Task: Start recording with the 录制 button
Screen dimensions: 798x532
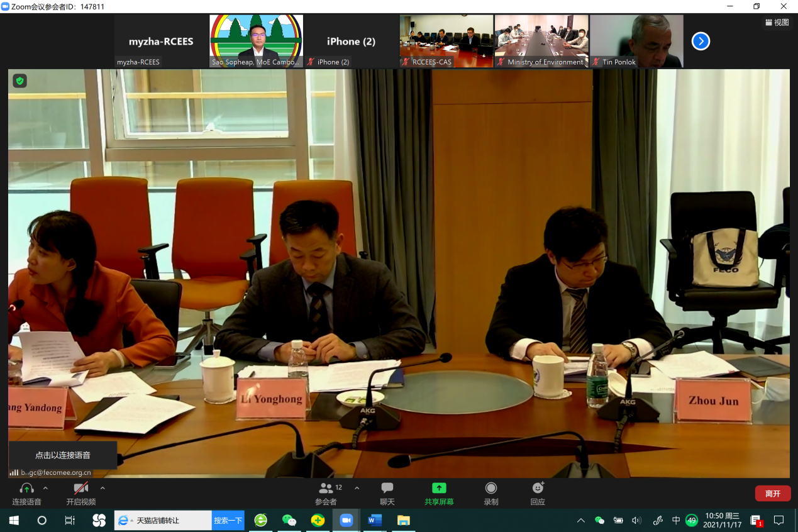Action: point(491,493)
